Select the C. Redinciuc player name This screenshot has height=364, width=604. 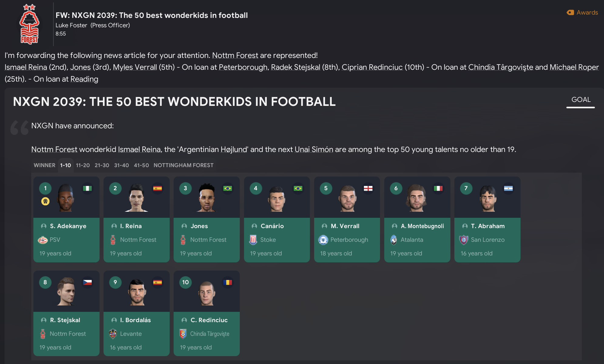point(209,320)
